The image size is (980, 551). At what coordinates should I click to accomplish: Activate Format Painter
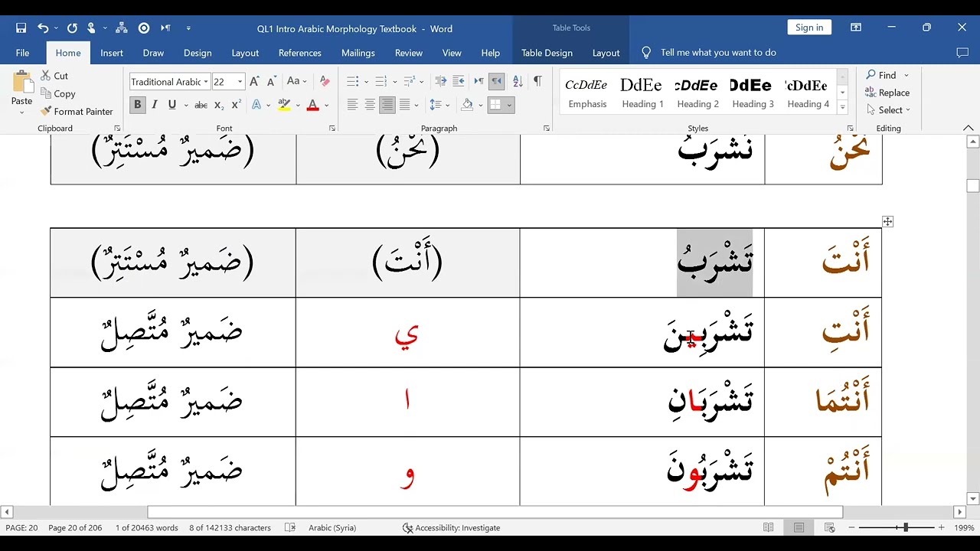77,111
